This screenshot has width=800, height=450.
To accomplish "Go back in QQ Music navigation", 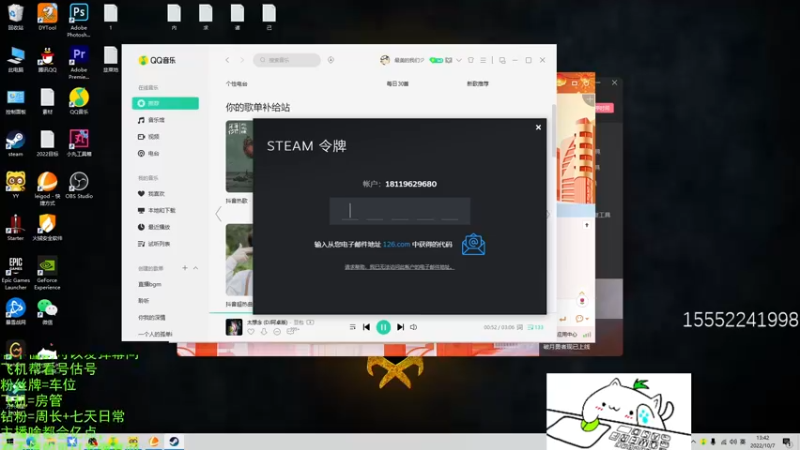I will 228,60.
